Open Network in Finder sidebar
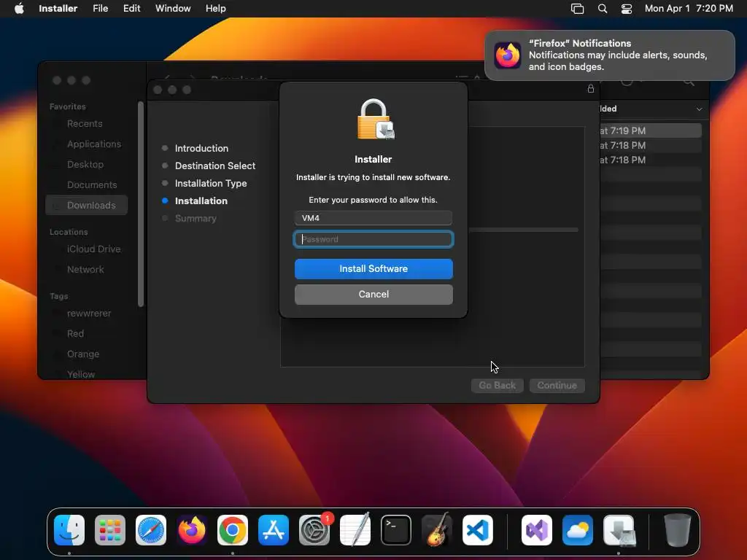 [86, 270]
